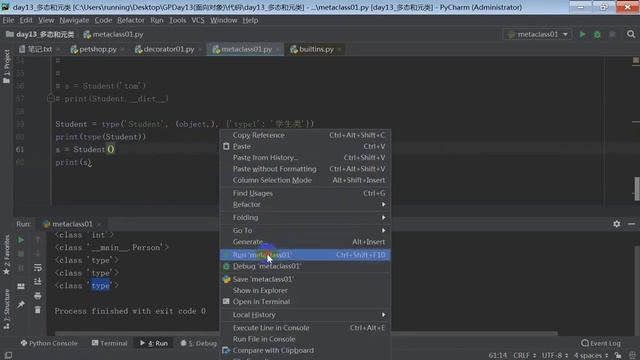Open 5: Debug tool window
The image size is (640, 360).
click(x=198, y=343)
